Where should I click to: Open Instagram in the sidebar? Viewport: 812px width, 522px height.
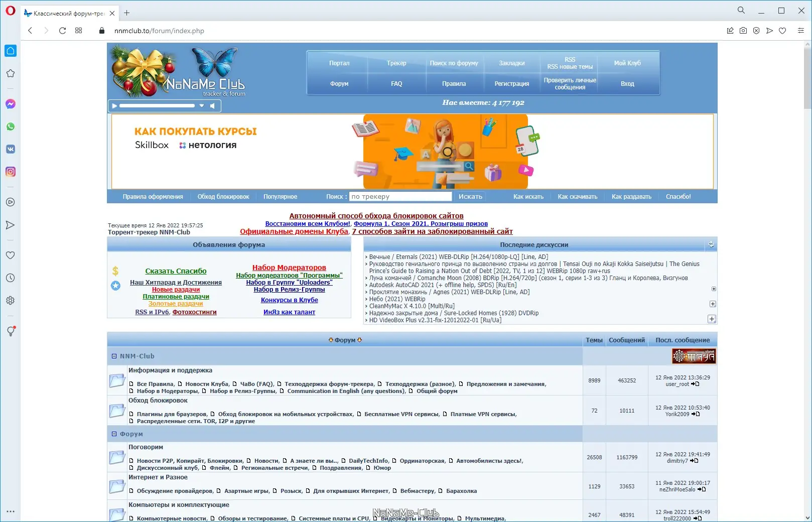tap(10, 172)
